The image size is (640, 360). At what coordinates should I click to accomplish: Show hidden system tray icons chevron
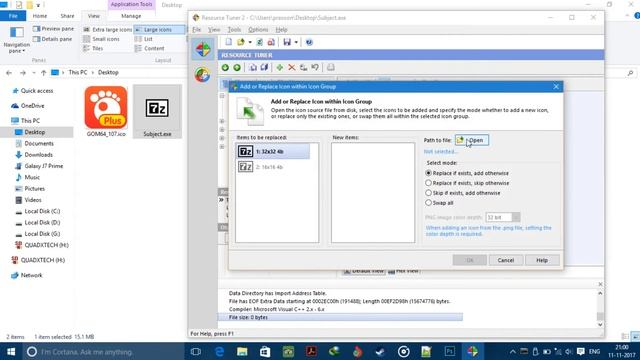click(512, 351)
